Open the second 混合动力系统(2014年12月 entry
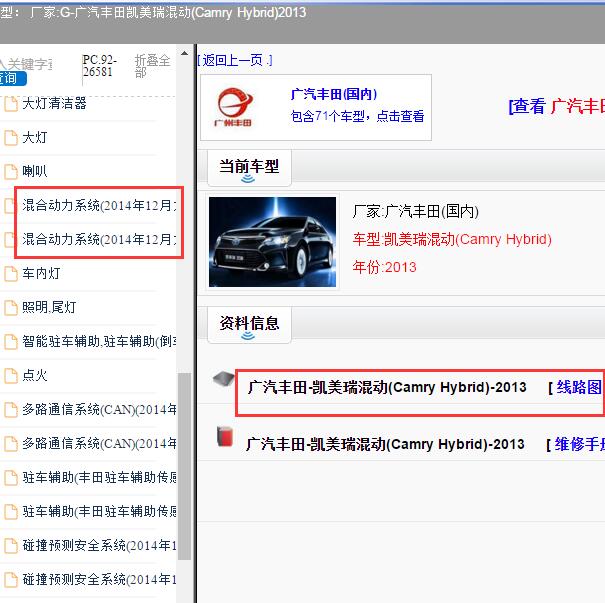The height and width of the screenshot is (603, 605). pyautogui.click(x=99, y=240)
